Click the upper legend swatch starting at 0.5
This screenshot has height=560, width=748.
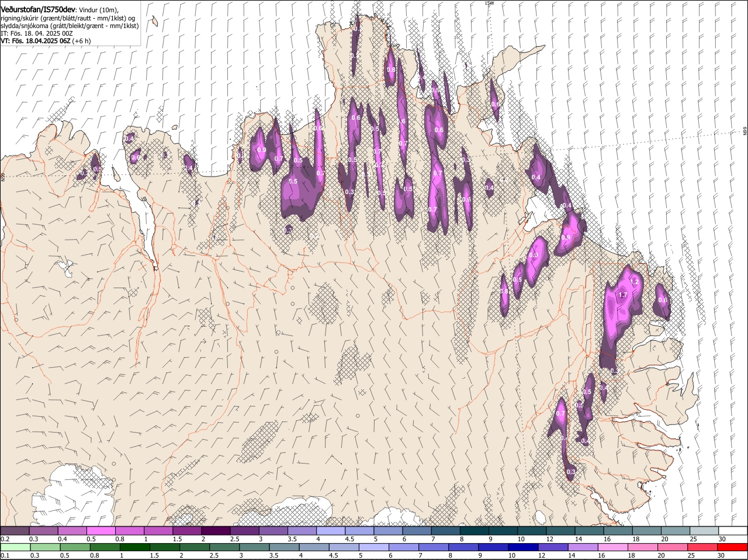pyautogui.click(x=101, y=530)
